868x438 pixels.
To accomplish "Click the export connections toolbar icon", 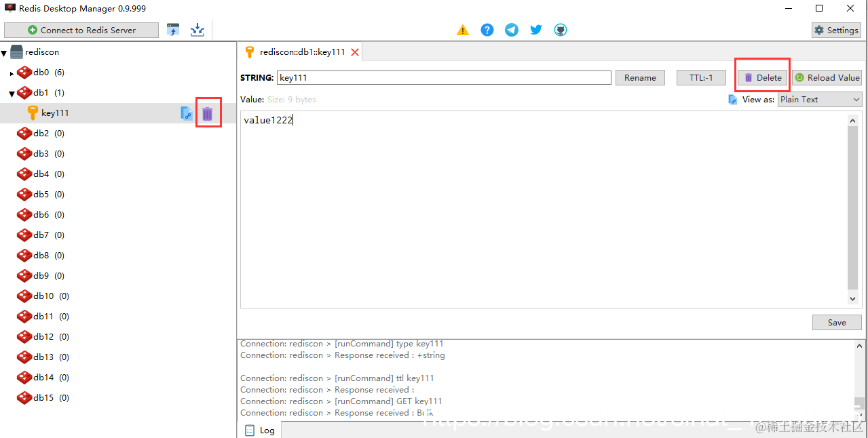I will point(197,30).
